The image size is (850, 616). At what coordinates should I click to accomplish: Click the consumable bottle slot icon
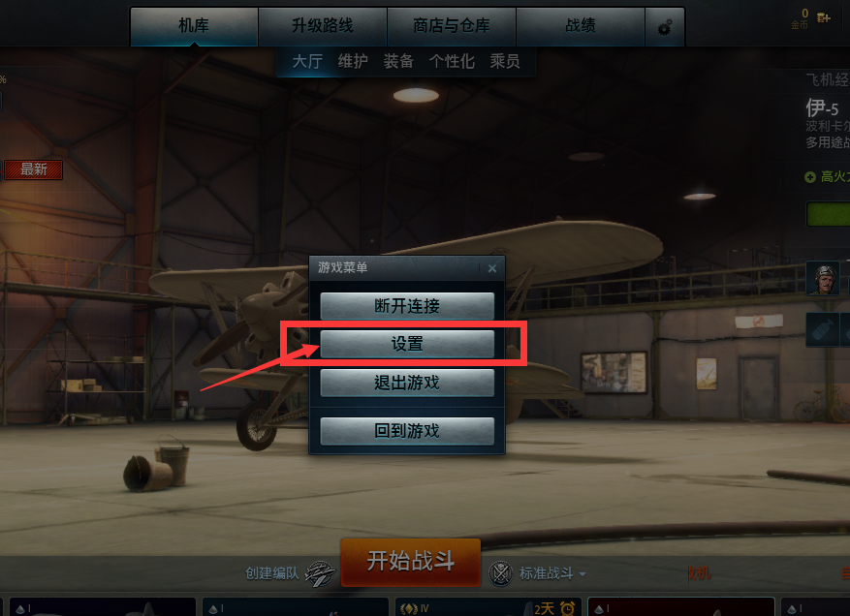pyautogui.click(x=822, y=329)
